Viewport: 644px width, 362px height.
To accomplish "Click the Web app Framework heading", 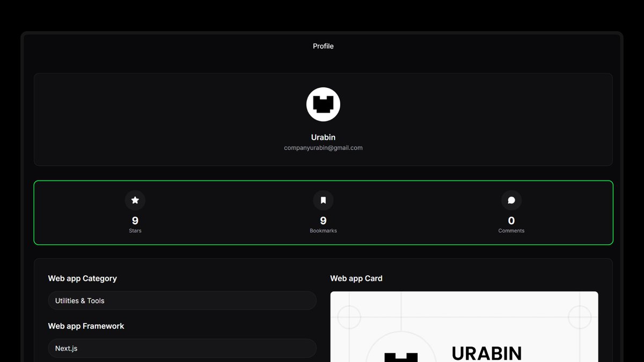I will (x=86, y=326).
